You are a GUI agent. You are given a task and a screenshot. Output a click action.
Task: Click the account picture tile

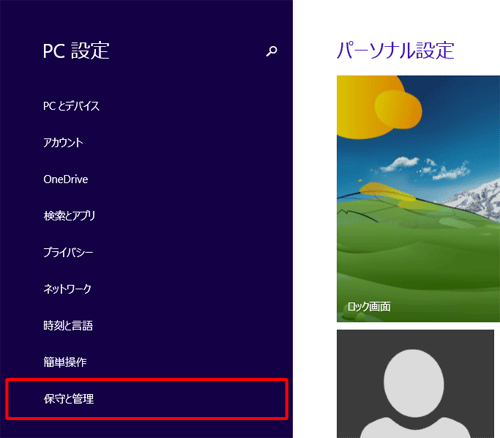[x=415, y=384]
